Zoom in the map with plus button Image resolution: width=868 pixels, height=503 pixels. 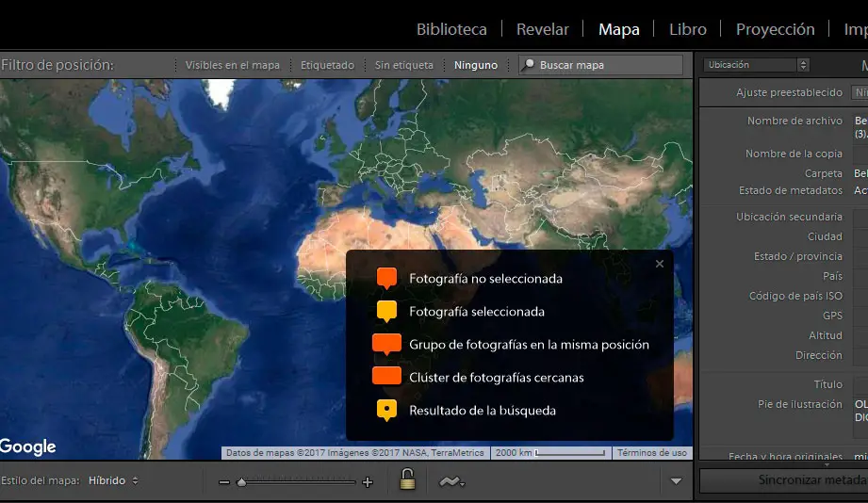click(x=368, y=482)
